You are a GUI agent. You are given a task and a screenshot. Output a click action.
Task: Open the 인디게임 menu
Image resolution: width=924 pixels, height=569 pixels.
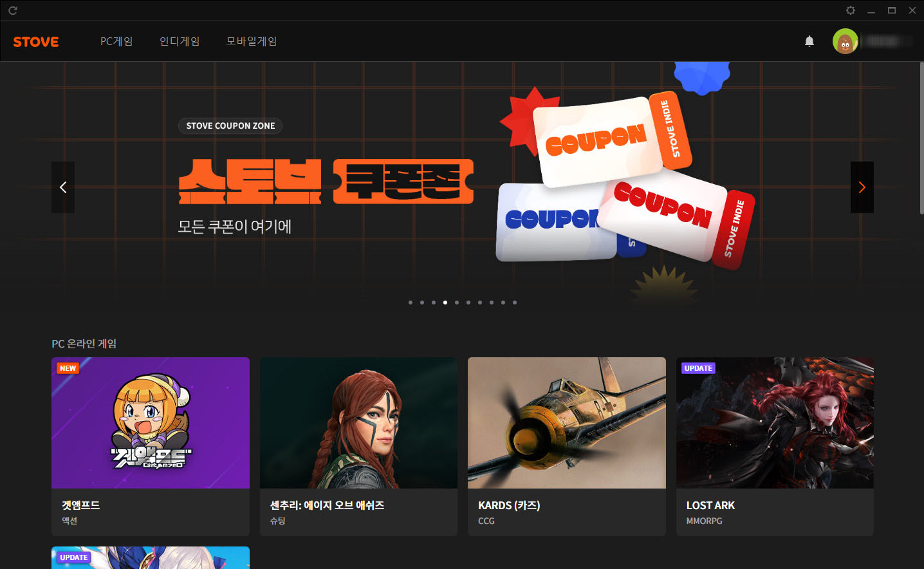click(x=180, y=41)
